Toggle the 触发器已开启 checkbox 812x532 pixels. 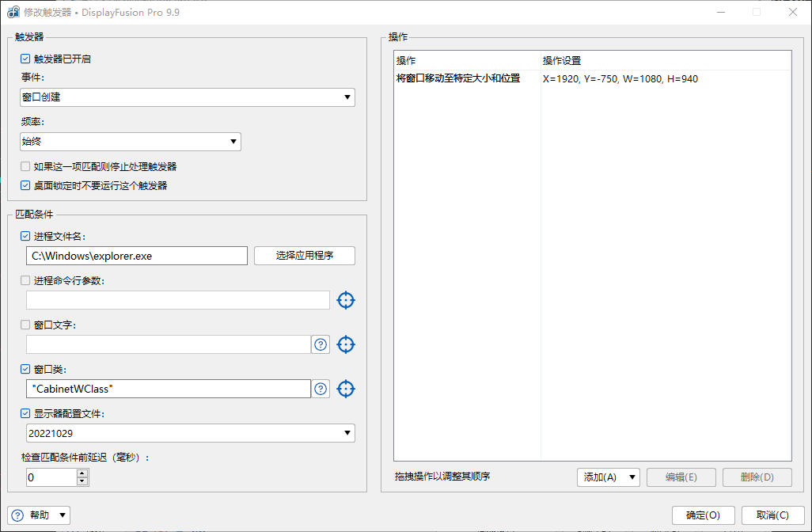point(26,59)
